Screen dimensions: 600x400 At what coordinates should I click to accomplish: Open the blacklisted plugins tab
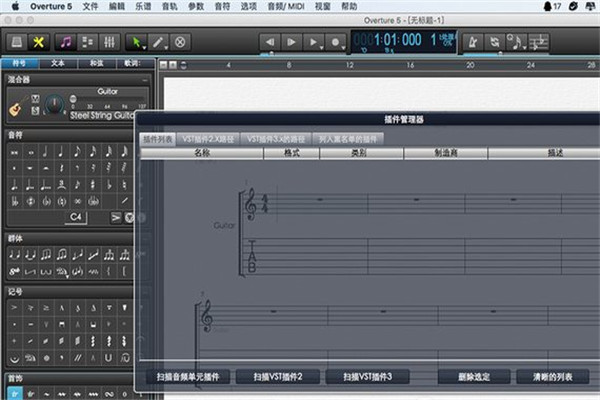pos(348,139)
